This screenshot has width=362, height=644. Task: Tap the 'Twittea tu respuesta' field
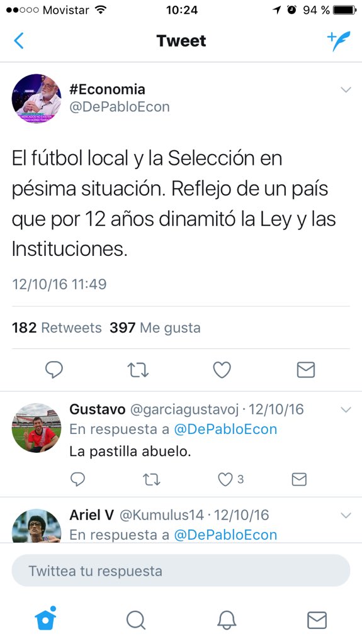[x=181, y=570]
